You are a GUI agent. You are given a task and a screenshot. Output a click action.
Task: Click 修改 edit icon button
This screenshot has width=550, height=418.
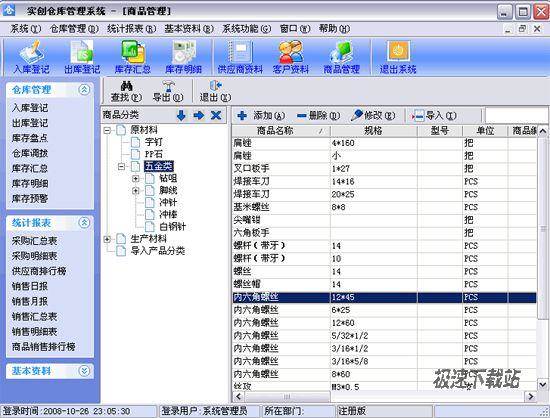click(x=373, y=115)
